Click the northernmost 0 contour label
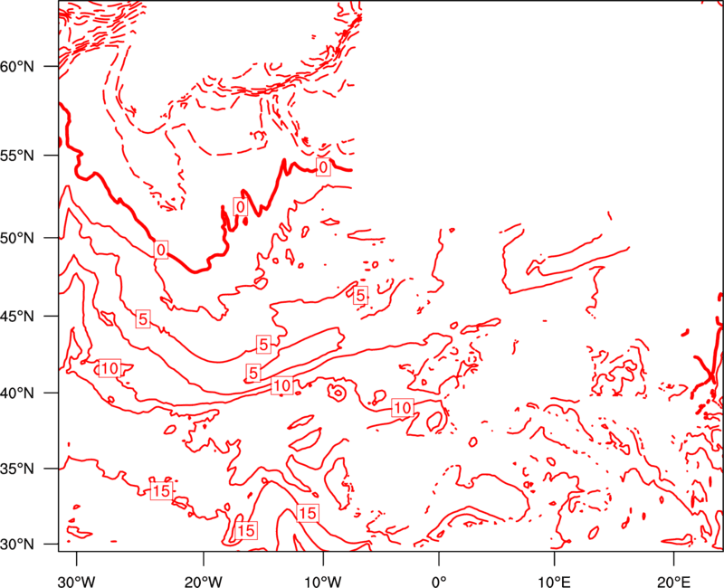 323,167
